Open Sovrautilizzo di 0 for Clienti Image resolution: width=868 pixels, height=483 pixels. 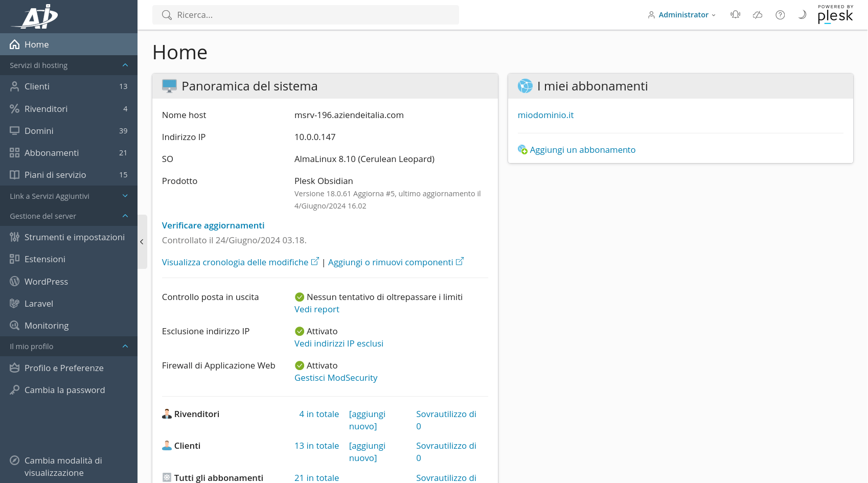[446, 452]
